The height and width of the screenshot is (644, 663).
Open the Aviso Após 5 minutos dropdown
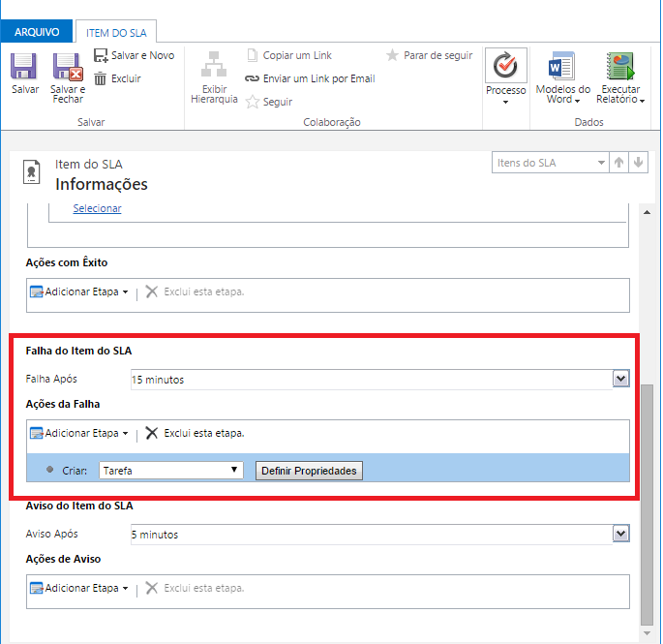tap(621, 534)
